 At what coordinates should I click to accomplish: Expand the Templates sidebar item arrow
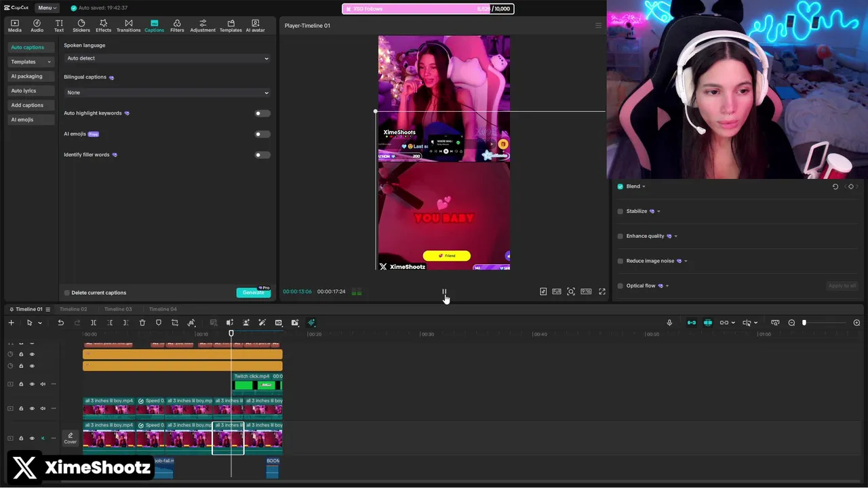[49, 62]
